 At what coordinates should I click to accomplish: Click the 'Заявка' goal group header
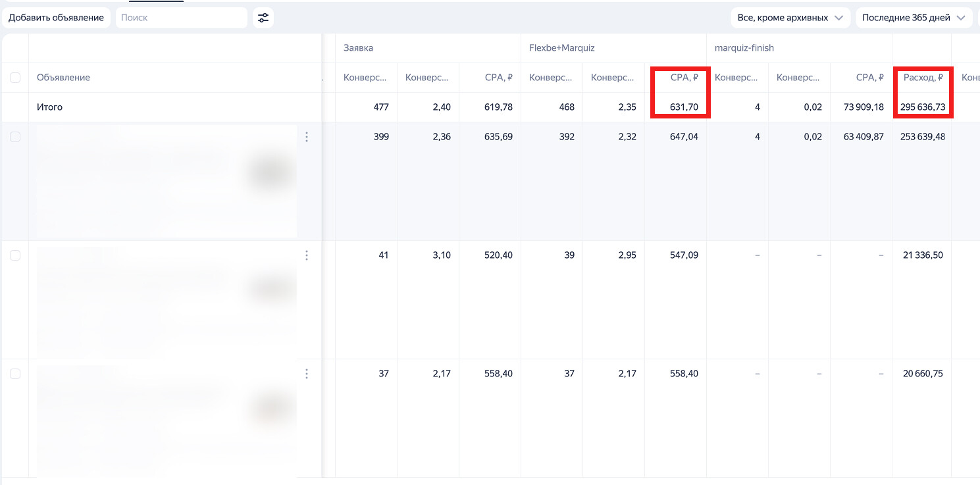click(359, 48)
